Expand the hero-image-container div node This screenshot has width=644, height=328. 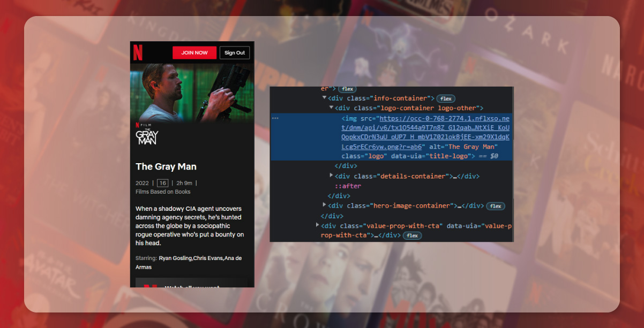(324, 205)
